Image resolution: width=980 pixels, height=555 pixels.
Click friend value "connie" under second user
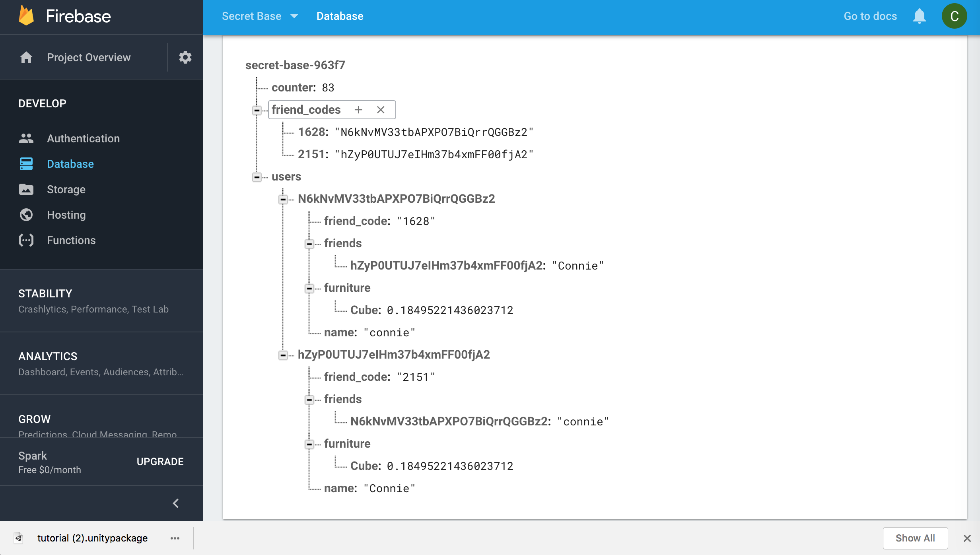pos(583,421)
